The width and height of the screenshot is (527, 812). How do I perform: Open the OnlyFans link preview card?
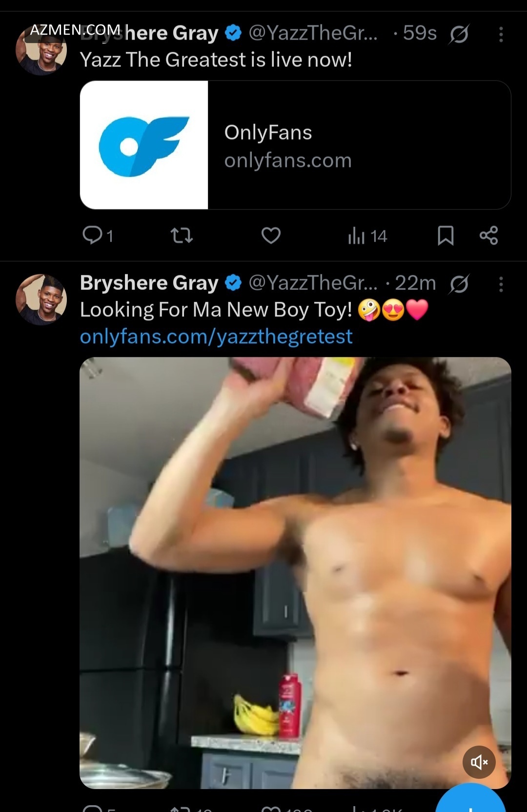coord(359,145)
